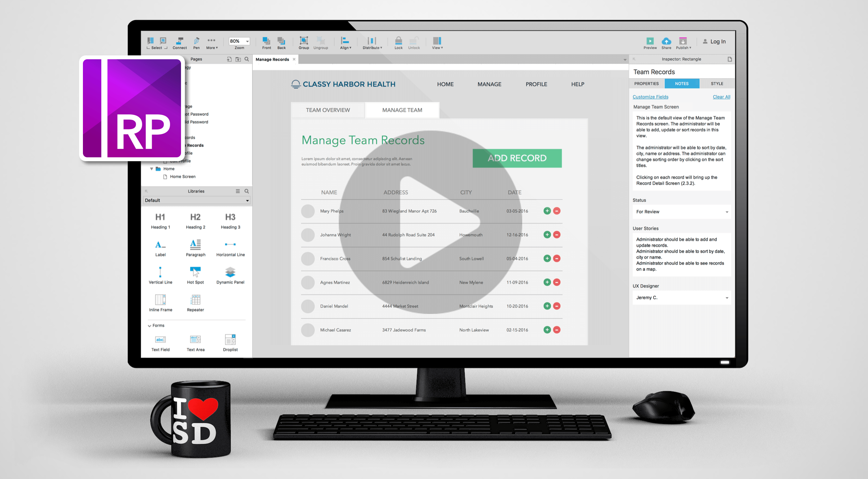Pick the Repeater widget
Viewport: 868px width, 479px height.
pos(195,303)
